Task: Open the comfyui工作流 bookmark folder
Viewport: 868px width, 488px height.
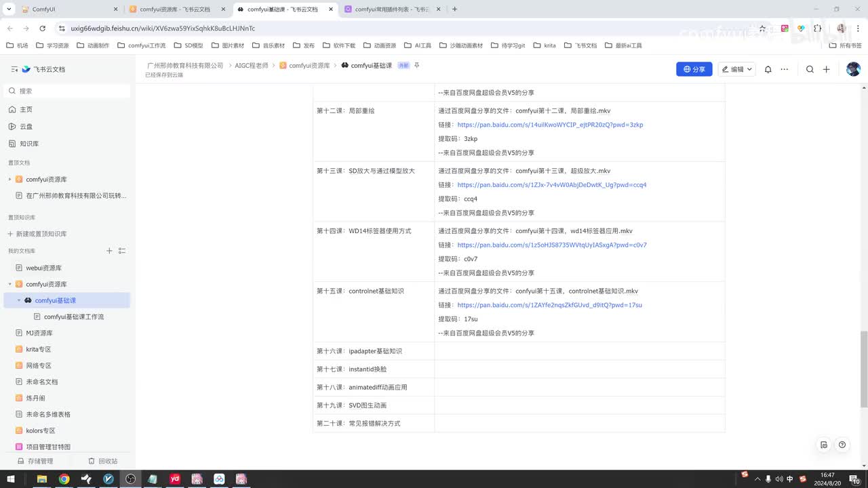Action: tap(142, 45)
